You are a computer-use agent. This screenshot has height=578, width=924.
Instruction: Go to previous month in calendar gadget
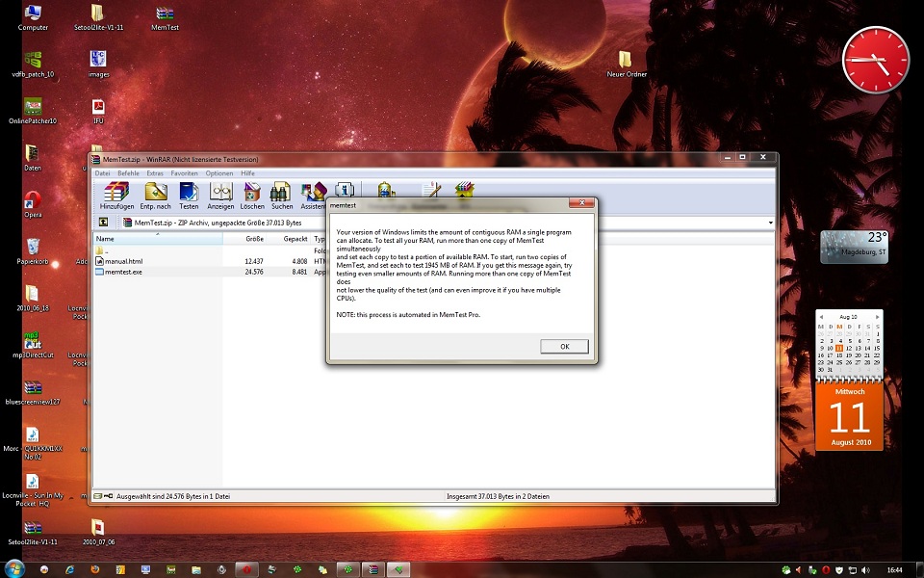click(821, 316)
